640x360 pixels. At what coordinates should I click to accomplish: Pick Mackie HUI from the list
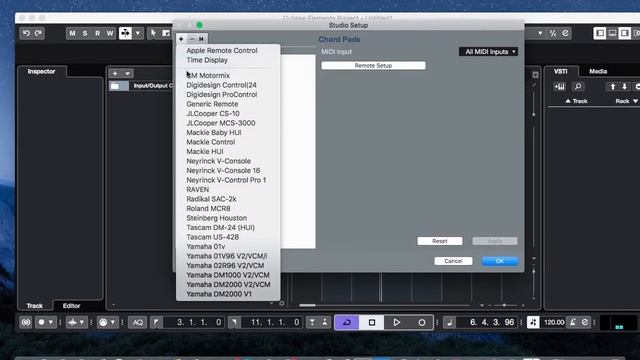coord(205,151)
